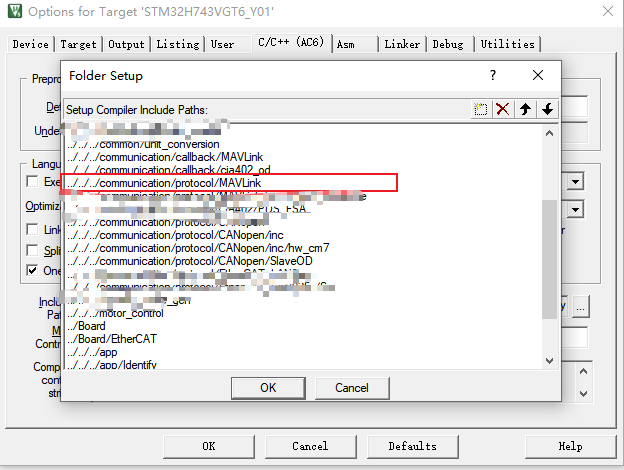
Task: Click include paths list scroll down arrow
Action: pyautogui.click(x=550, y=361)
